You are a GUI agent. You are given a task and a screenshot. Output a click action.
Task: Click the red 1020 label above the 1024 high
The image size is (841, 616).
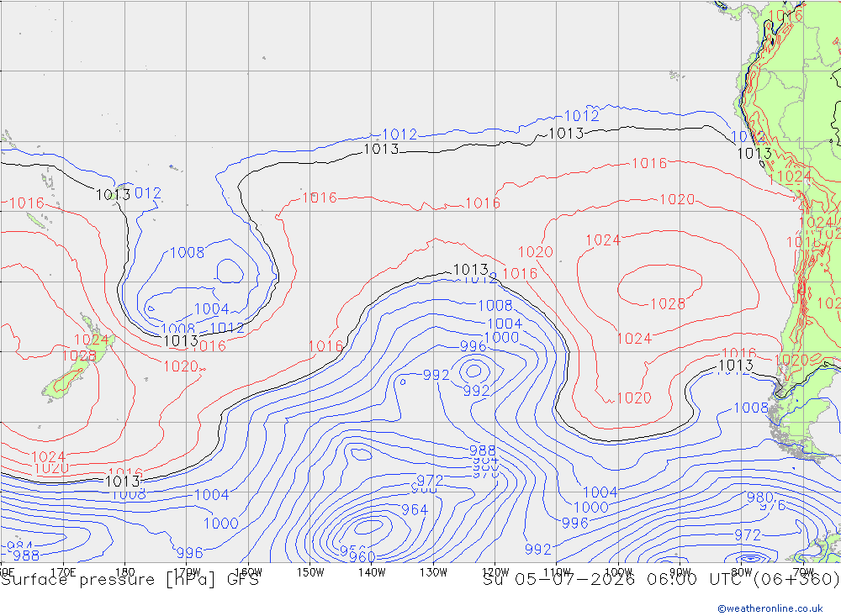tap(677, 199)
